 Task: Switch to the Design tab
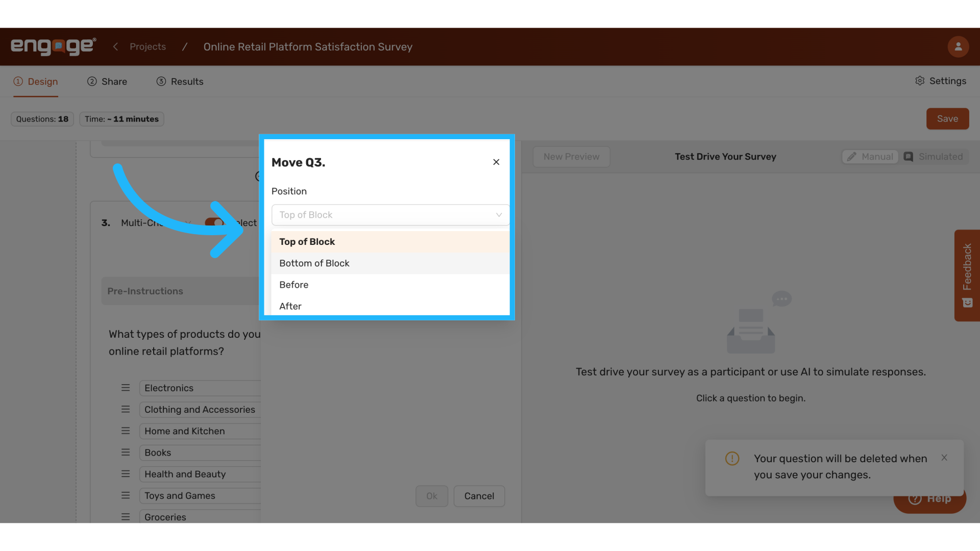(36, 82)
